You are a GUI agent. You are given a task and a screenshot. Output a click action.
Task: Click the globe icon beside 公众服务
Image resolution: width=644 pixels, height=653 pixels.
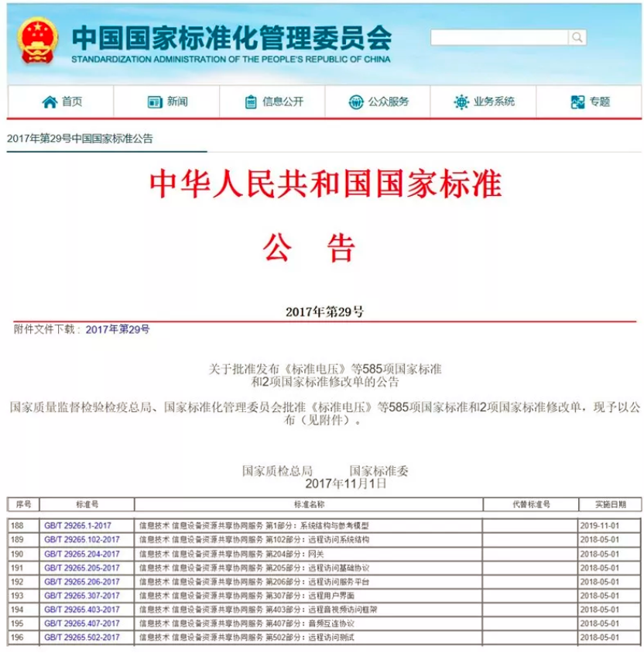[x=356, y=101]
